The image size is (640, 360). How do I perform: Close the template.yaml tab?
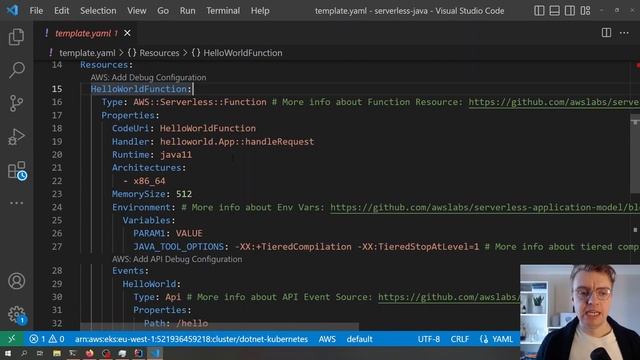[x=127, y=33]
